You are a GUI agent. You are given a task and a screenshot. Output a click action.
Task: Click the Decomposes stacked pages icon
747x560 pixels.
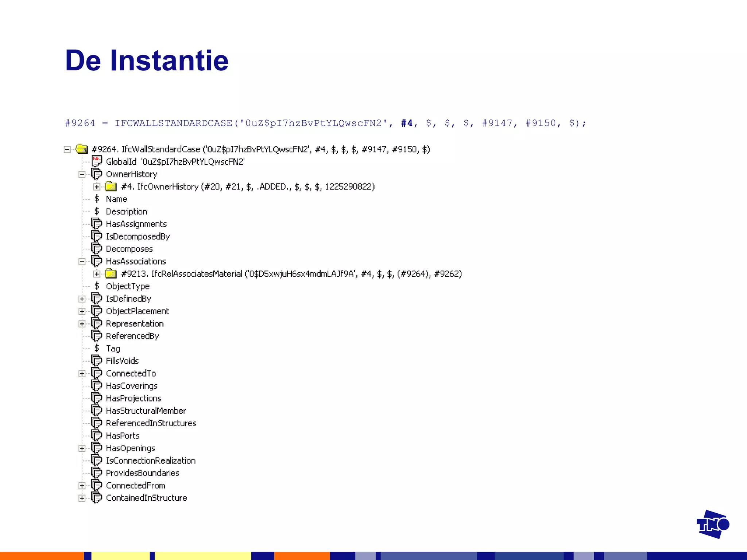click(96, 249)
